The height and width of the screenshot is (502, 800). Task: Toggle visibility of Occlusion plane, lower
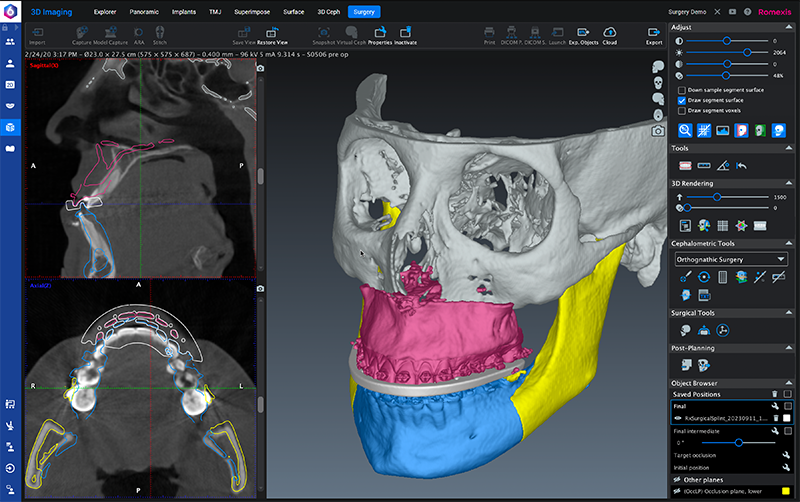pyautogui.click(x=677, y=491)
